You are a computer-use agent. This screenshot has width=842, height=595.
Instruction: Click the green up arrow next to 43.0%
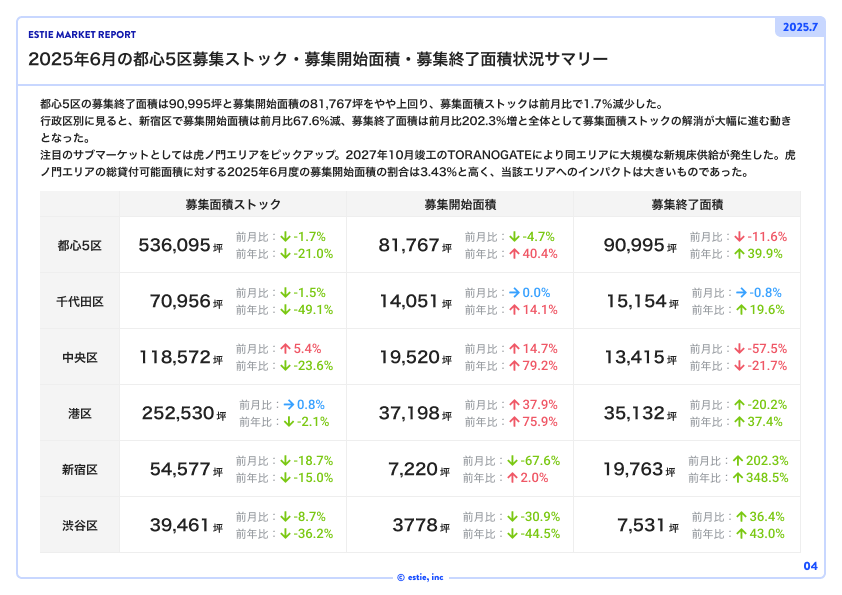coord(742,534)
